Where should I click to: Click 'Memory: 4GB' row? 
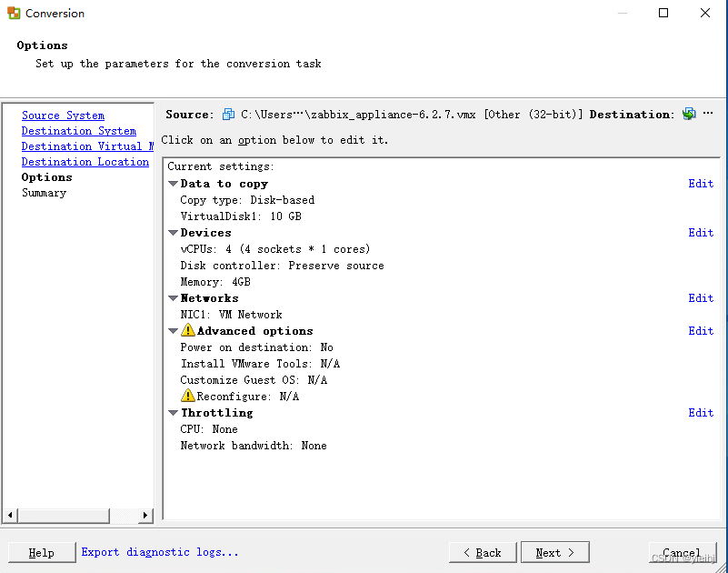(215, 282)
